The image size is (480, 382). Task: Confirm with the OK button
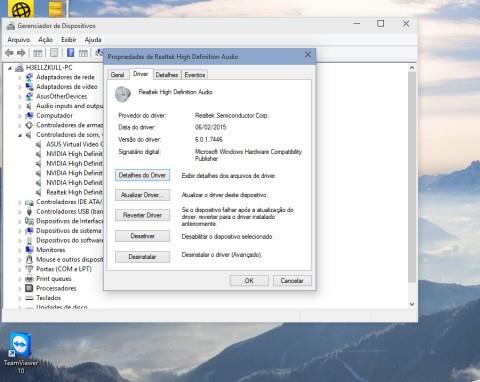249,281
